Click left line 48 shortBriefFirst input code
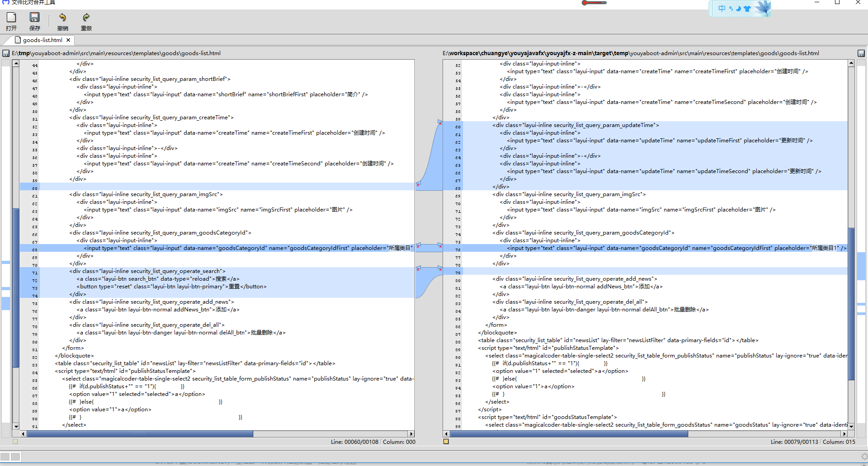 point(226,94)
